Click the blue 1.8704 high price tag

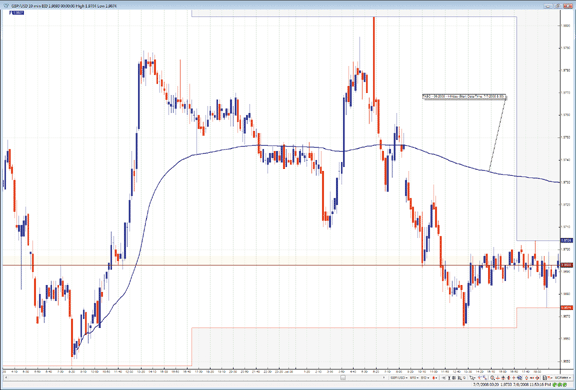click(x=566, y=241)
